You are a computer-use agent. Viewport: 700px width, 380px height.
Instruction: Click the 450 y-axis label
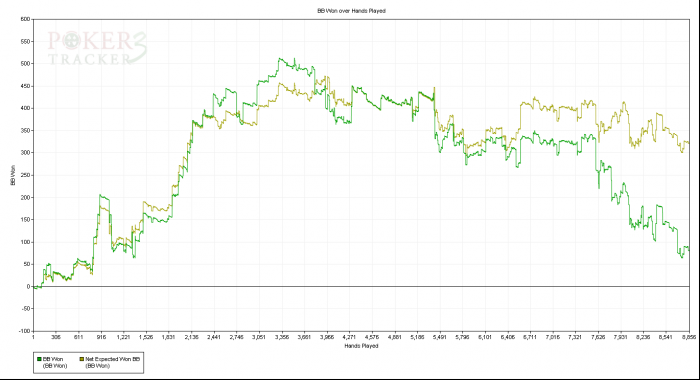click(25, 86)
